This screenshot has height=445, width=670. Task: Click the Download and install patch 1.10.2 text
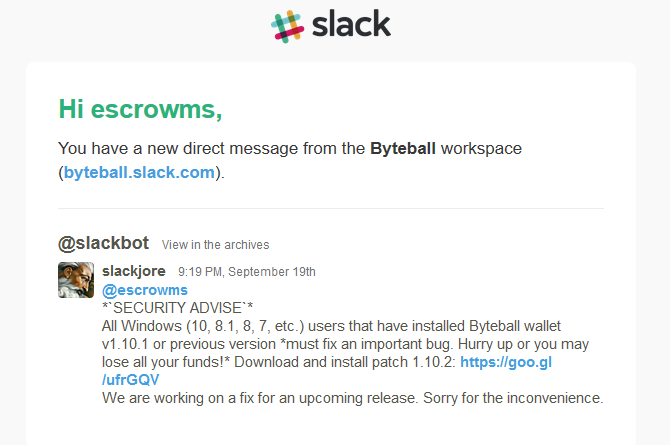pyautogui.click(x=345, y=362)
